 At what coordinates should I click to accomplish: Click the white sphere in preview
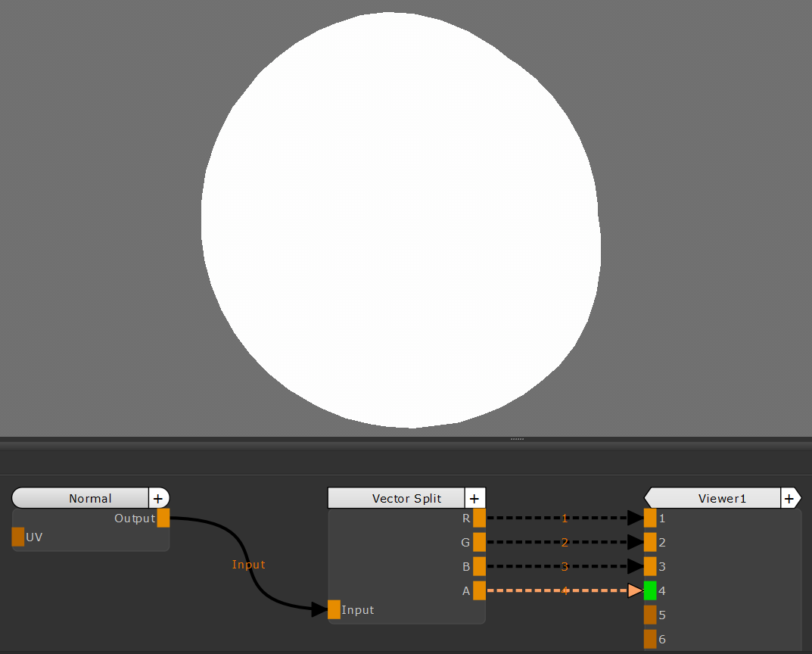pos(401,220)
